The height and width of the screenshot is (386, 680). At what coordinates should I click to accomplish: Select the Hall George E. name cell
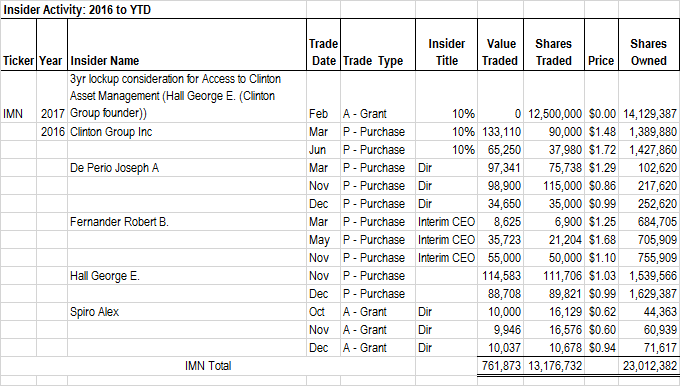[x=187, y=276]
